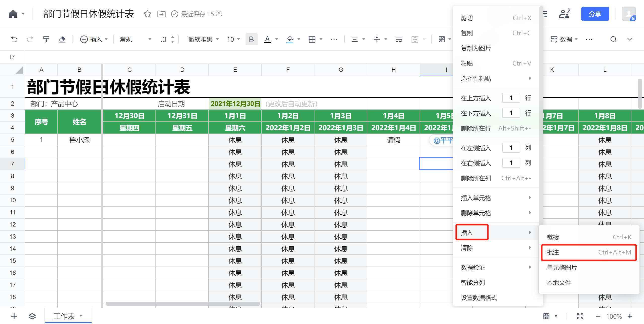Screen dimensions: 644x324
Task: Open the 常规 number format dropdown
Action: click(x=135, y=39)
